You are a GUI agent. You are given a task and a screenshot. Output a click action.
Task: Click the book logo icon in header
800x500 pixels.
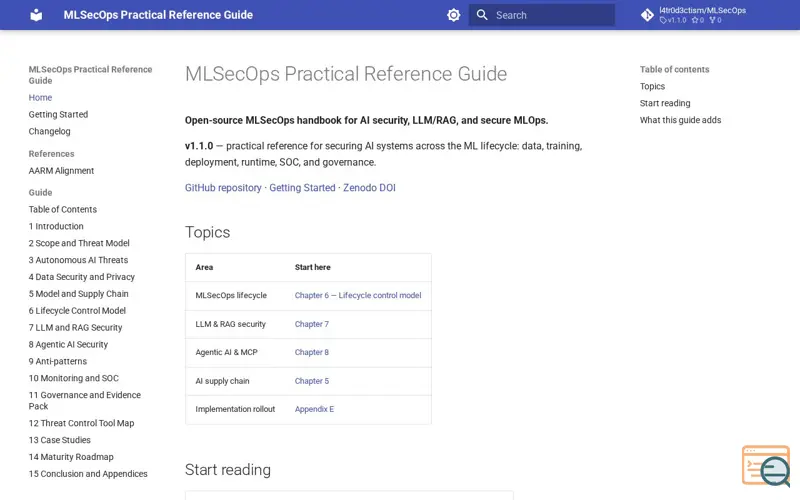tap(36, 15)
